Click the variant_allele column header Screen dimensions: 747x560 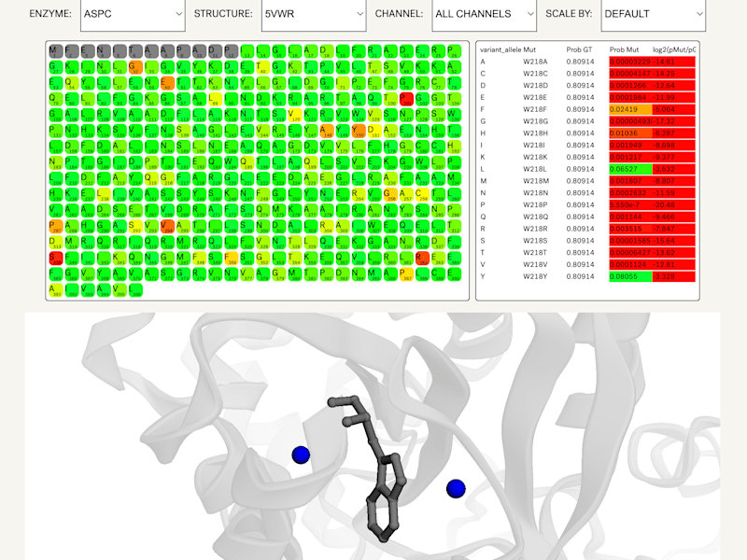tap(500, 49)
